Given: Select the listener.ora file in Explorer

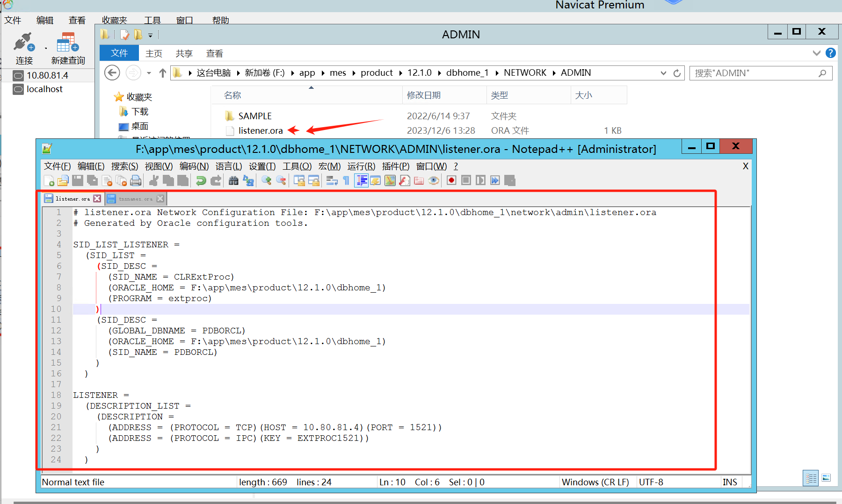Looking at the screenshot, I should (260, 131).
